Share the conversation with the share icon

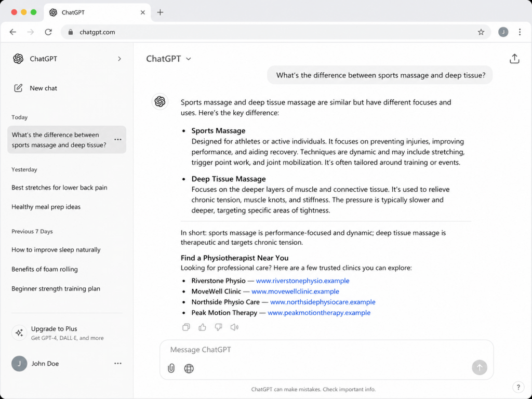pyautogui.click(x=514, y=59)
